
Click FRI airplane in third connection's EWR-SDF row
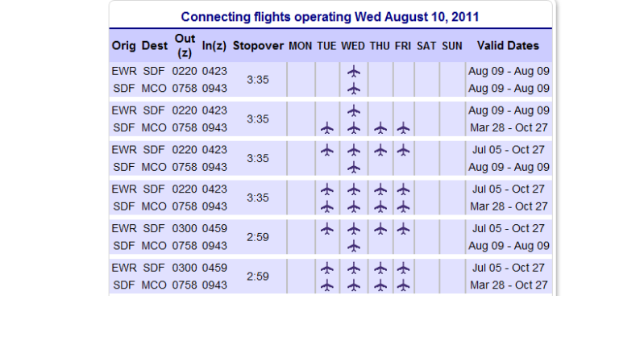click(x=403, y=150)
